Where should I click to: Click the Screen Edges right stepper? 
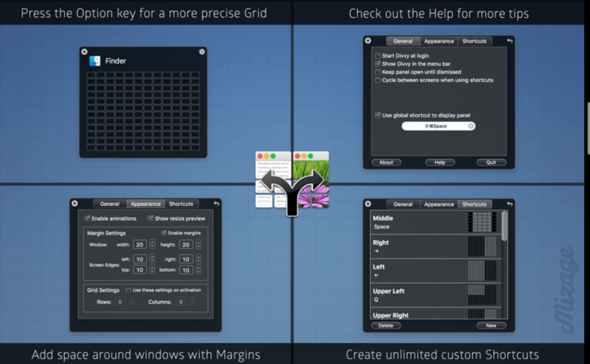[198, 259]
